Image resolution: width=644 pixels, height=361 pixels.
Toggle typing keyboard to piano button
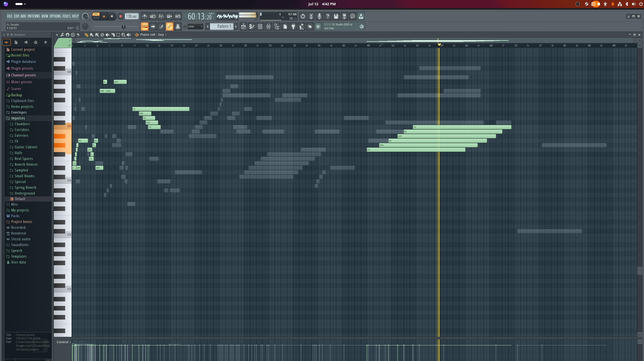pos(145,26)
